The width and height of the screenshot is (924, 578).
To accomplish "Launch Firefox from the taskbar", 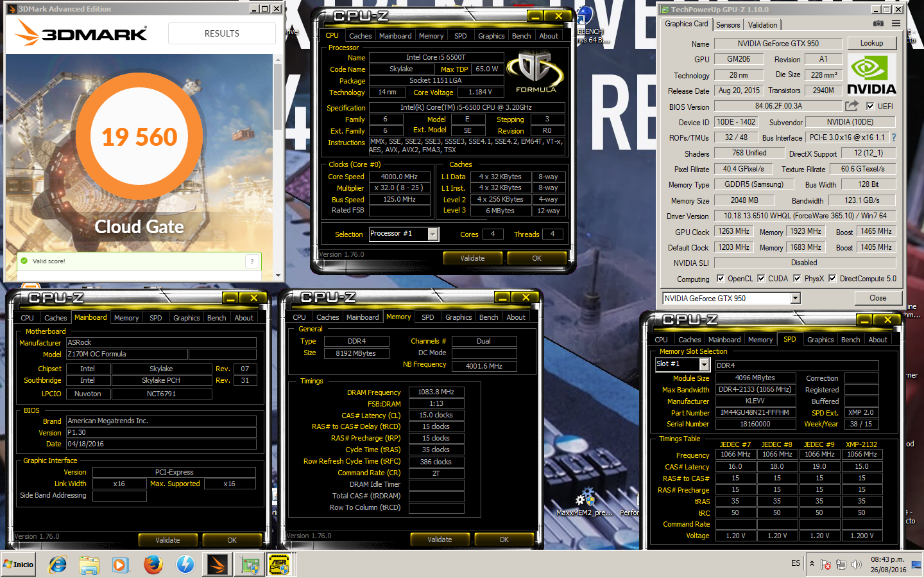I will 153,565.
